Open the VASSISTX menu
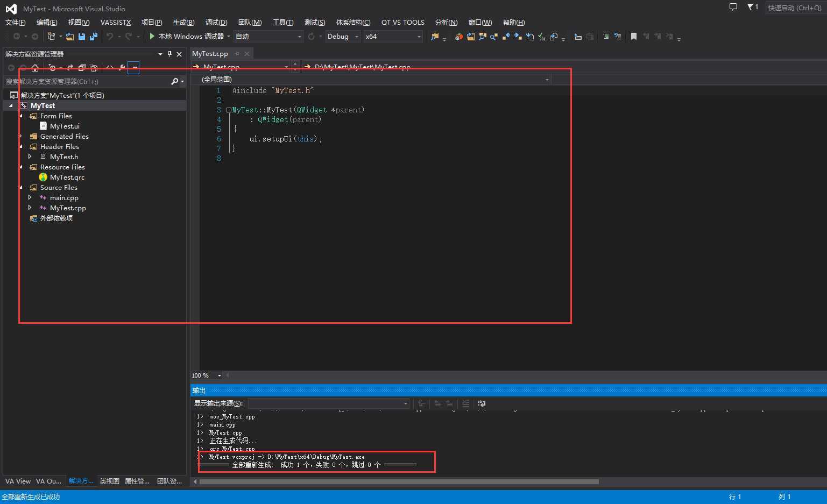The width and height of the screenshot is (827, 504). (x=116, y=22)
